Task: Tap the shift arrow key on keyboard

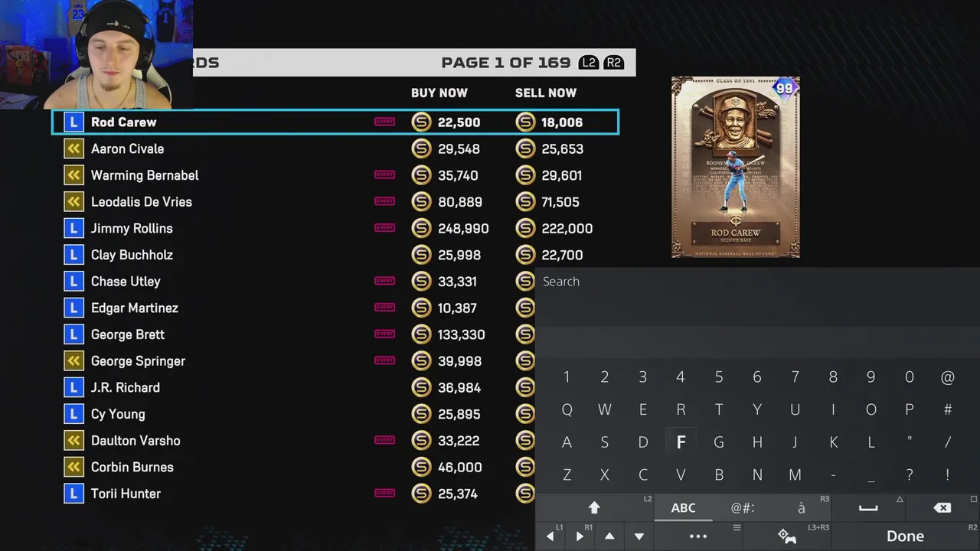Action: 594,507
